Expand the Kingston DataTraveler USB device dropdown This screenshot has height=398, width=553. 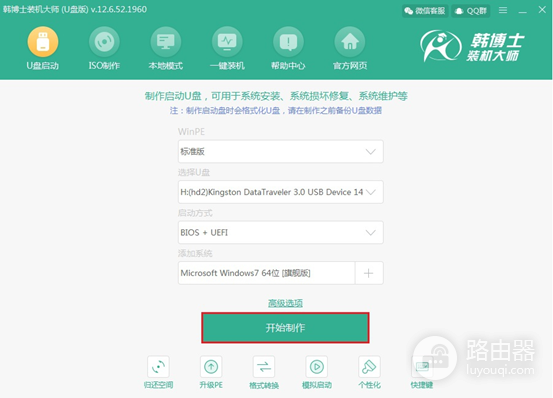[281, 192]
